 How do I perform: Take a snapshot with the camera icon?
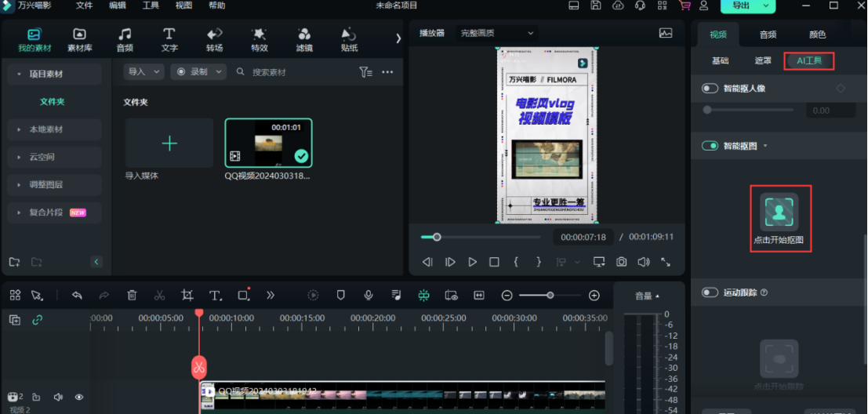621,262
